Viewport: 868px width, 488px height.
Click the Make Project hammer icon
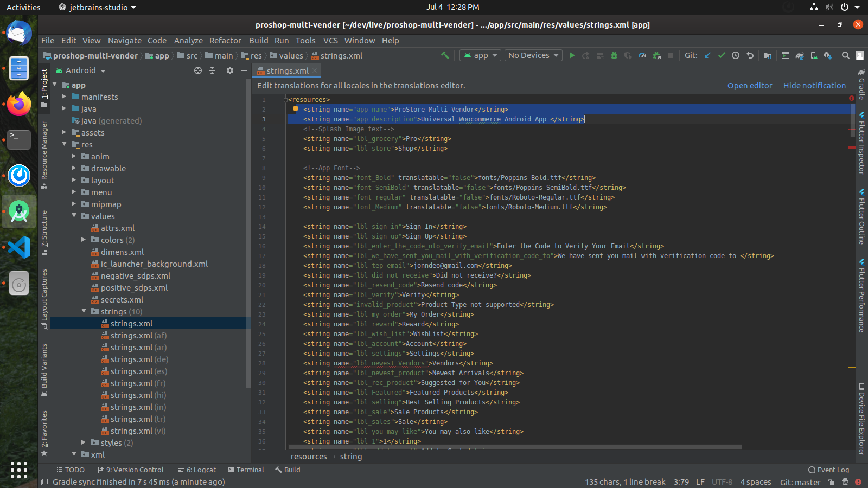point(445,55)
